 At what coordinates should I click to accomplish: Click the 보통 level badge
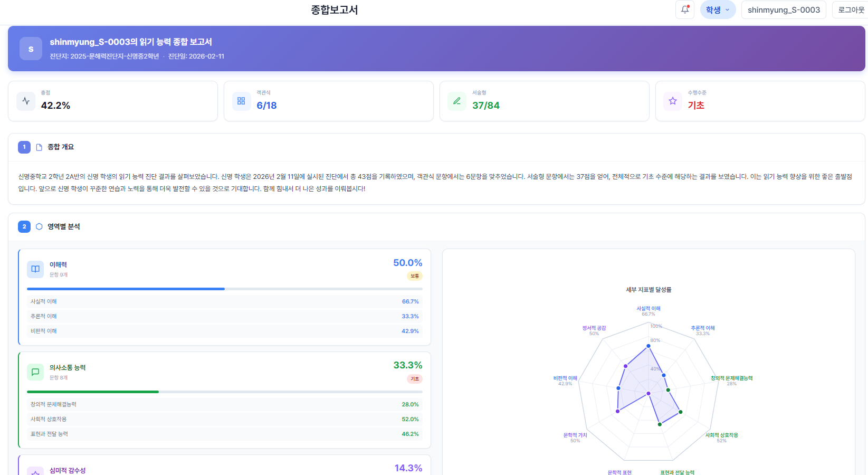pos(415,276)
